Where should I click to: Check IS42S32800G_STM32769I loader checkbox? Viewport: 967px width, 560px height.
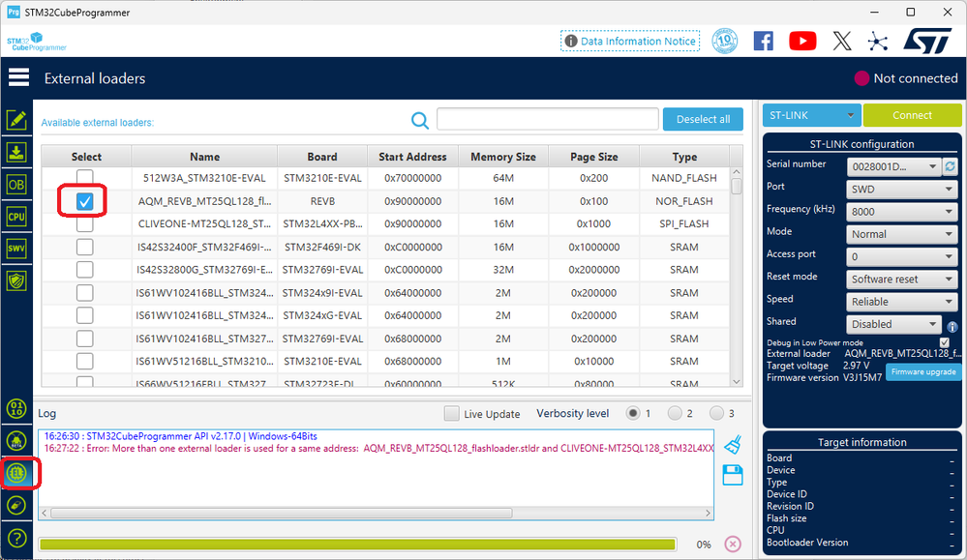point(84,270)
